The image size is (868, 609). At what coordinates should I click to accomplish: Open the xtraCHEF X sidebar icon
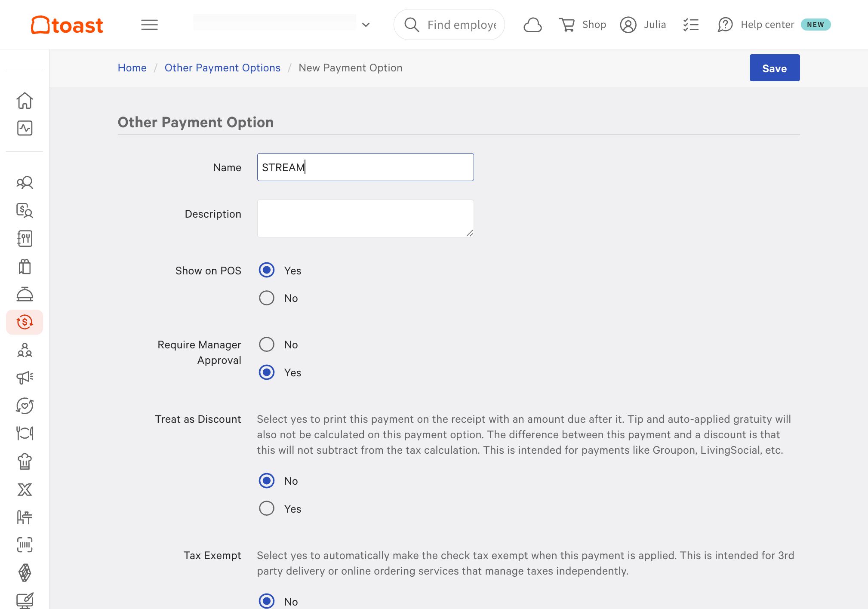[25, 489]
